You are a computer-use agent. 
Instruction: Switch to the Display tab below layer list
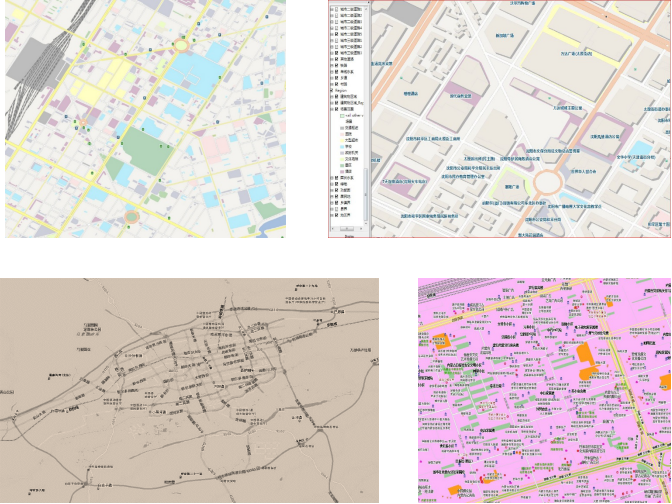coord(349,236)
